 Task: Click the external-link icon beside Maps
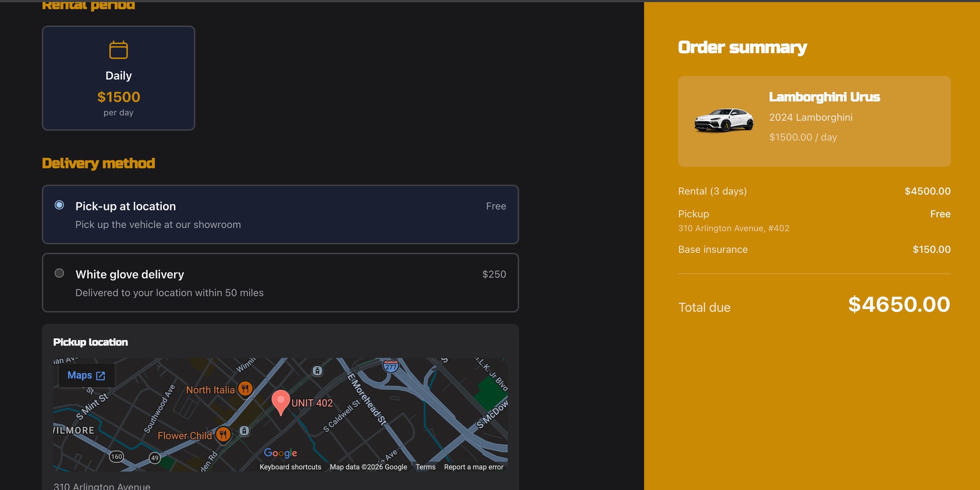coord(100,376)
